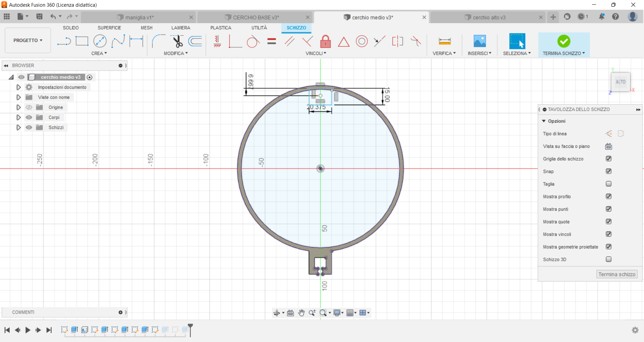This screenshot has height=342, width=644.
Task: Open the CREA dropdown menu
Action: pyautogui.click(x=99, y=53)
